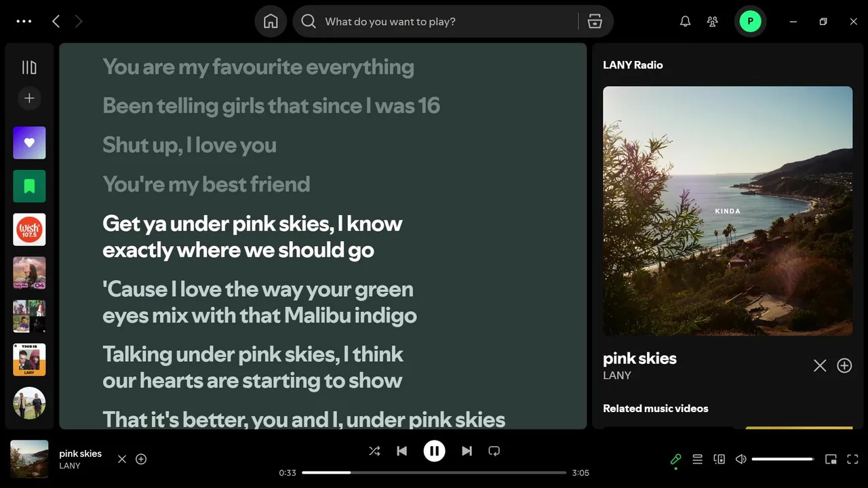868x488 pixels.
Task: Open the Miniplayer
Action: click(831, 460)
